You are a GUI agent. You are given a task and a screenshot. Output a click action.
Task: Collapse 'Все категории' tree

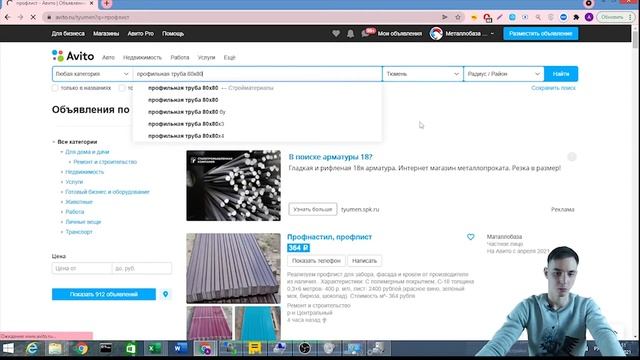point(53,142)
